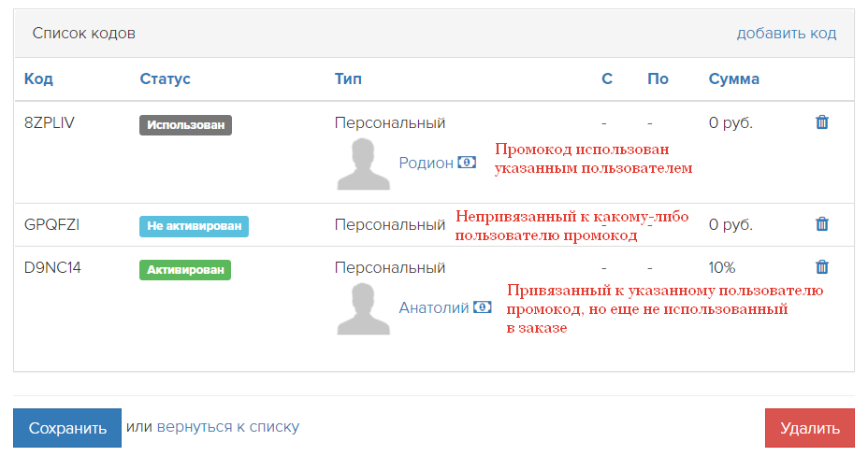Select code text 8ZPLIV
Screen dimensions: 868x456
click(50, 122)
